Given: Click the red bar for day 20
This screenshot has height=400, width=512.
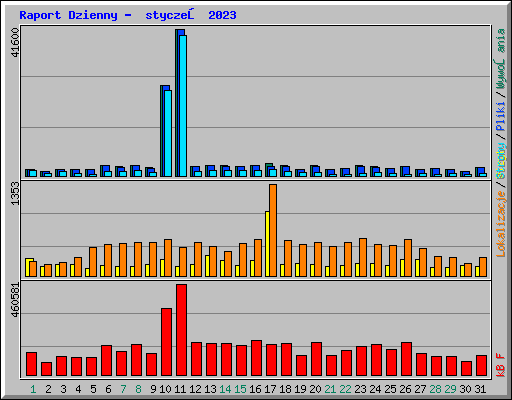Looking at the screenshot, I should click(316, 359).
